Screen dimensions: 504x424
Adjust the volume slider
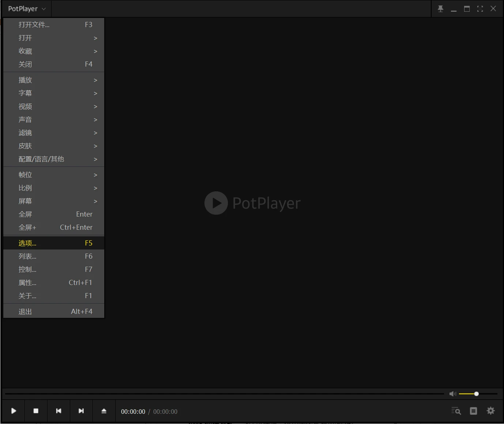478,394
